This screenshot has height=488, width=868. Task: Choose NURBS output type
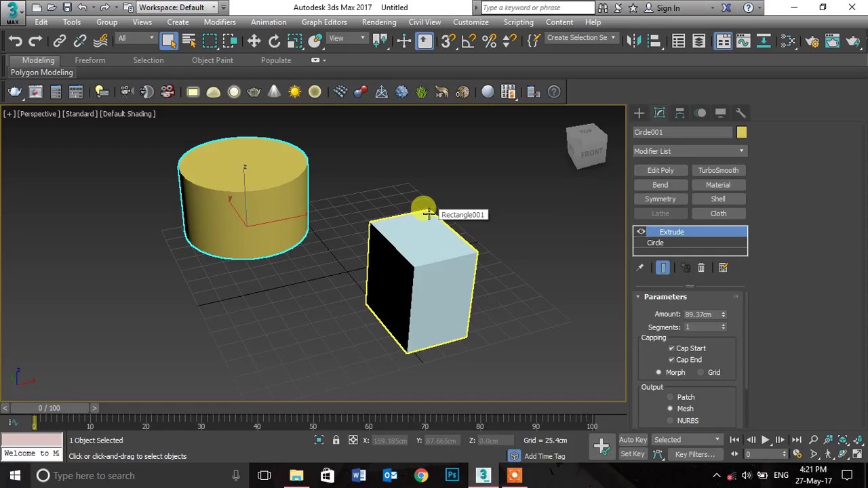670,421
